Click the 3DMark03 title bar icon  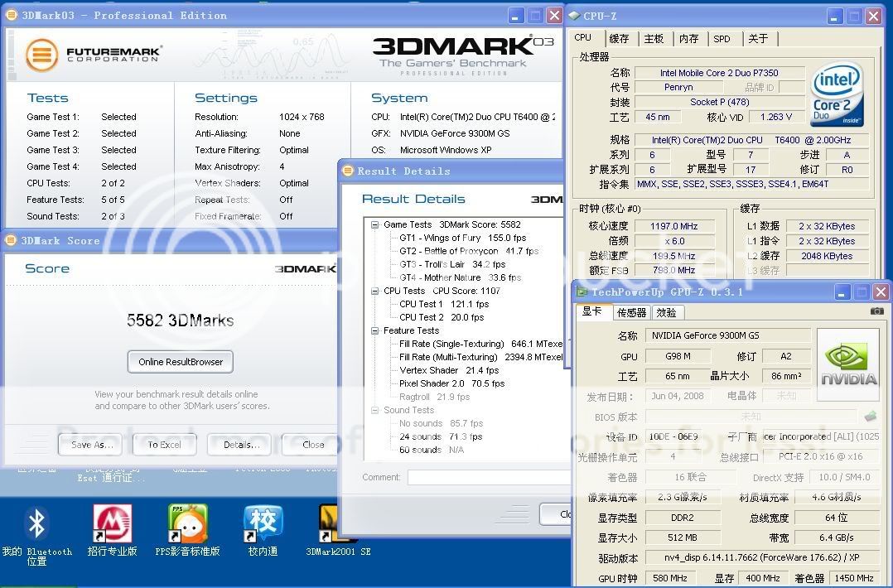point(12,16)
